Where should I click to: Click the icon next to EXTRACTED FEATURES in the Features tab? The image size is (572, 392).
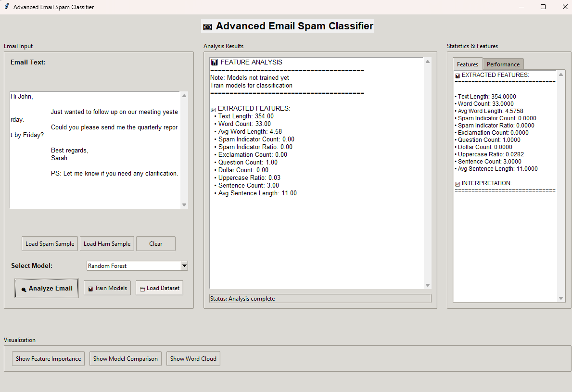coord(458,76)
